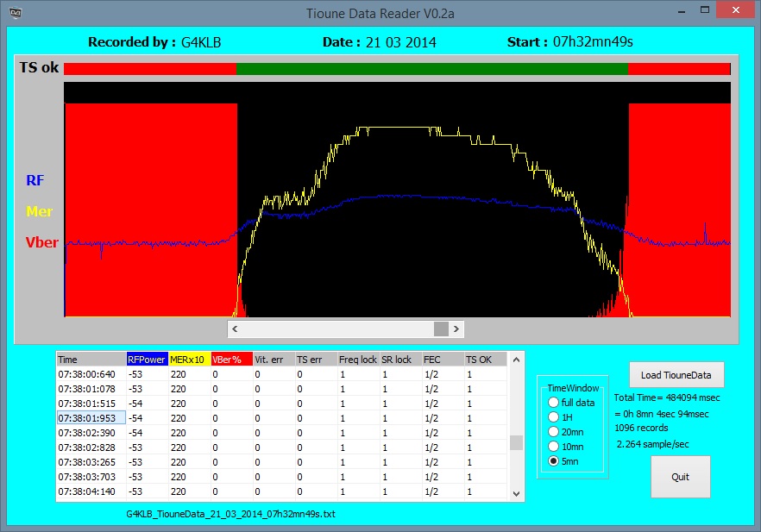
Task: Select the full data time window
Action: [x=571, y=403]
